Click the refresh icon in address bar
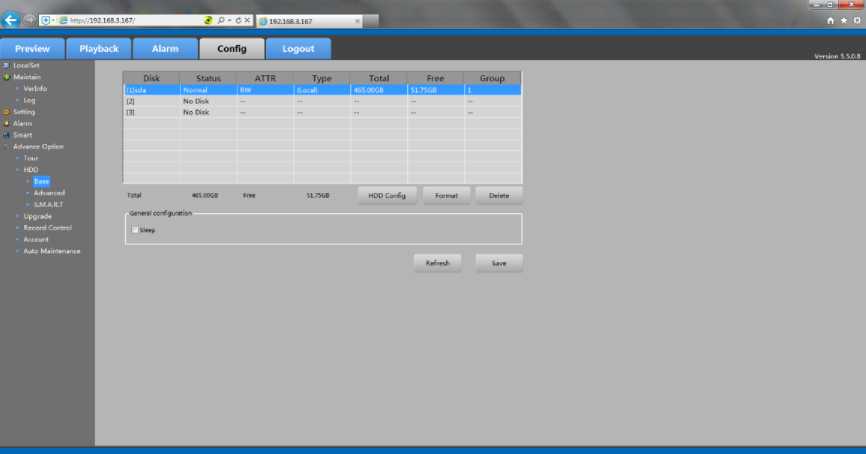The image size is (866, 454). tap(237, 20)
